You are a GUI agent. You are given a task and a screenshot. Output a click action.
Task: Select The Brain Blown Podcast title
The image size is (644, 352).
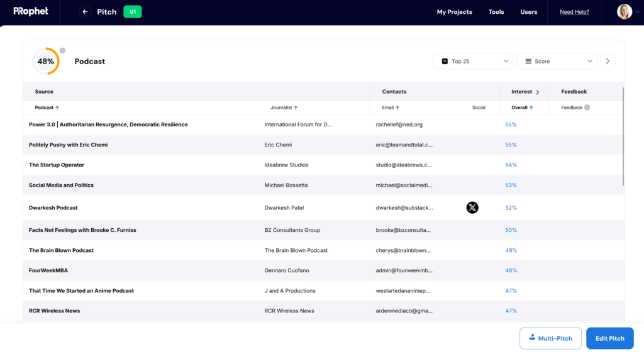pos(61,250)
